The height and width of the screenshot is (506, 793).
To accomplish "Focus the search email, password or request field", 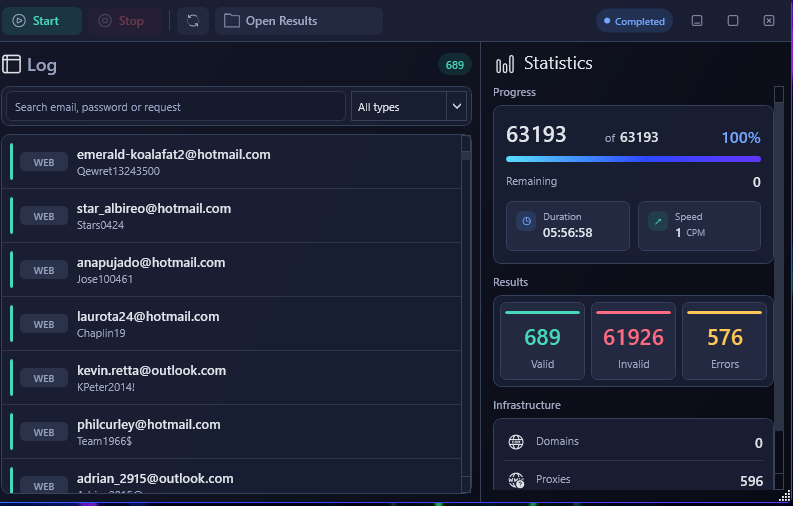I will [175, 107].
